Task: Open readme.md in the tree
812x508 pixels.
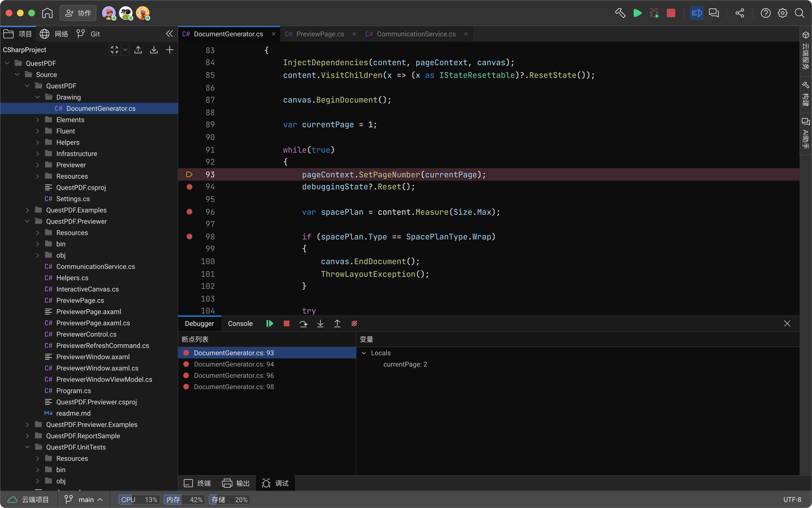Action: pyautogui.click(x=73, y=413)
